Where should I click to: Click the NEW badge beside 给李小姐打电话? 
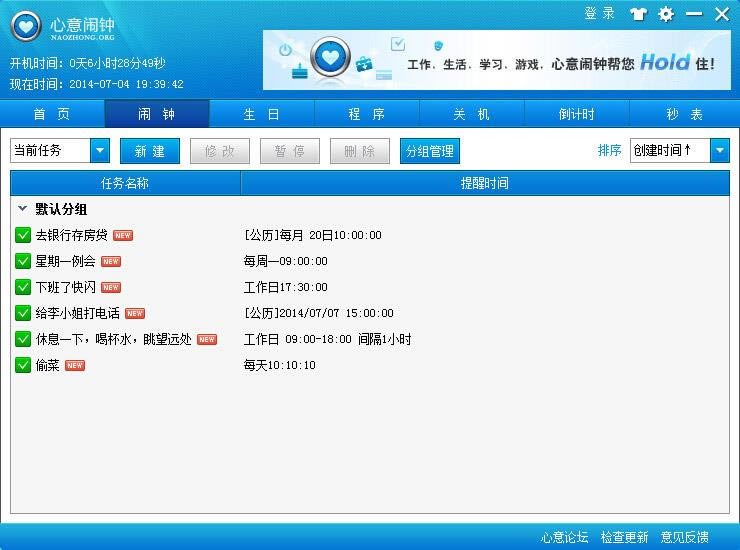tap(135, 313)
